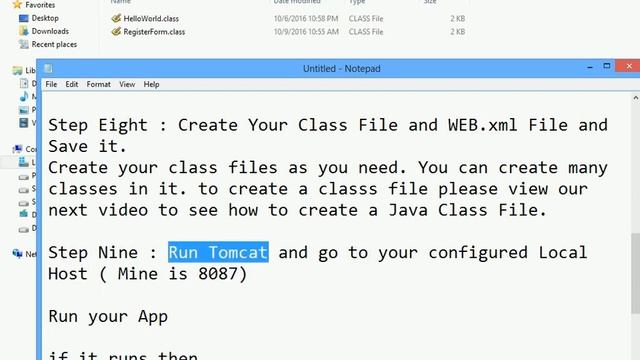Maximize the Notepad window
Image resolution: width=640 pixels, height=360 pixels.
[x=607, y=66]
